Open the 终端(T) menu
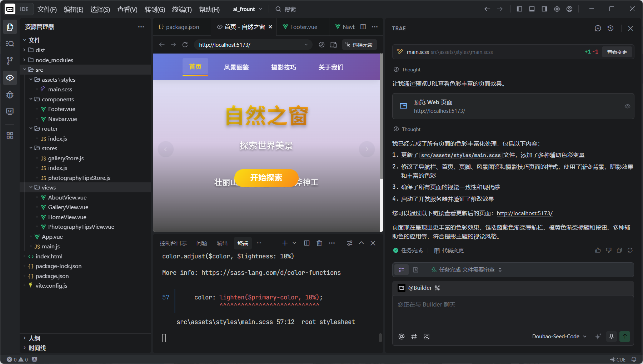Image resolution: width=643 pixels, height=364 pixels. pos(182,9)
